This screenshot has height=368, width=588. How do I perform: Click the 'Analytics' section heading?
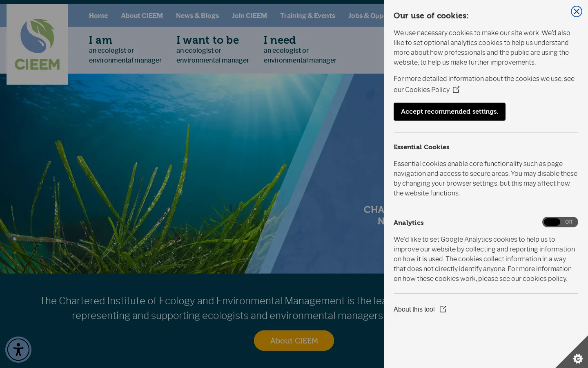click(x=408, y=222)
